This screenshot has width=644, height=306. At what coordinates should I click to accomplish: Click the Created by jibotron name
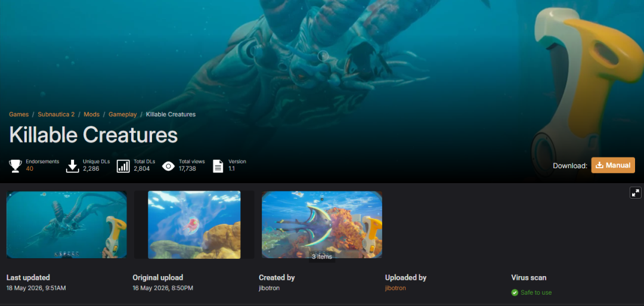pyautogui.click(x=269, y=288)
